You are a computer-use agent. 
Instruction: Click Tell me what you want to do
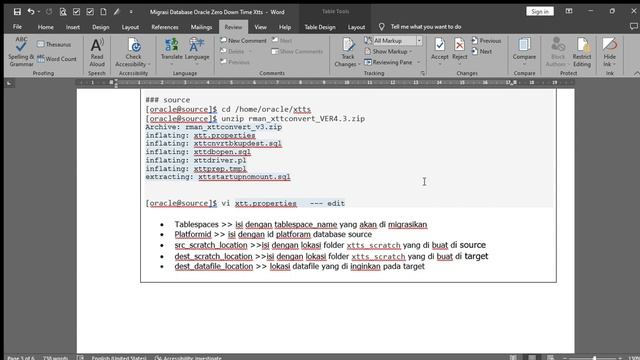426,27
